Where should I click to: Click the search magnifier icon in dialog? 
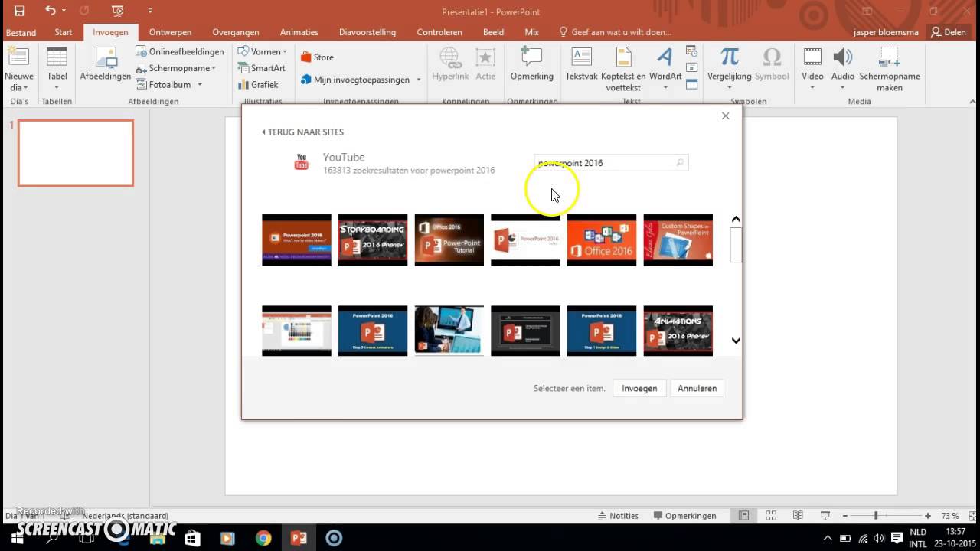[679, 163]
